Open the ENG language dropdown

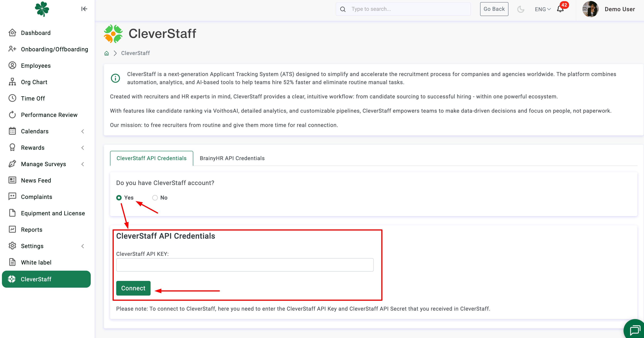coord(542,9)
